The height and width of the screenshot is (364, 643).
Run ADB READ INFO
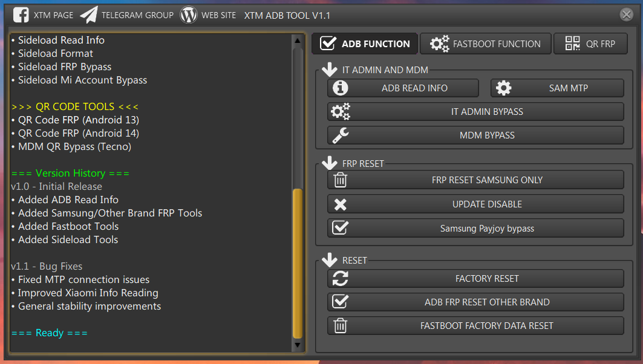pos(403,88)
